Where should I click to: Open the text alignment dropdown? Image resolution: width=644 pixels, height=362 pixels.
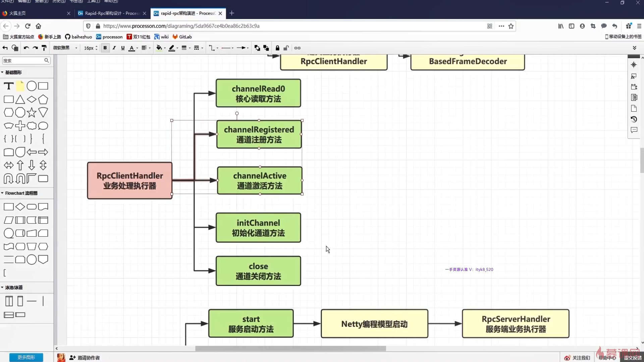[x=146, y=48]
